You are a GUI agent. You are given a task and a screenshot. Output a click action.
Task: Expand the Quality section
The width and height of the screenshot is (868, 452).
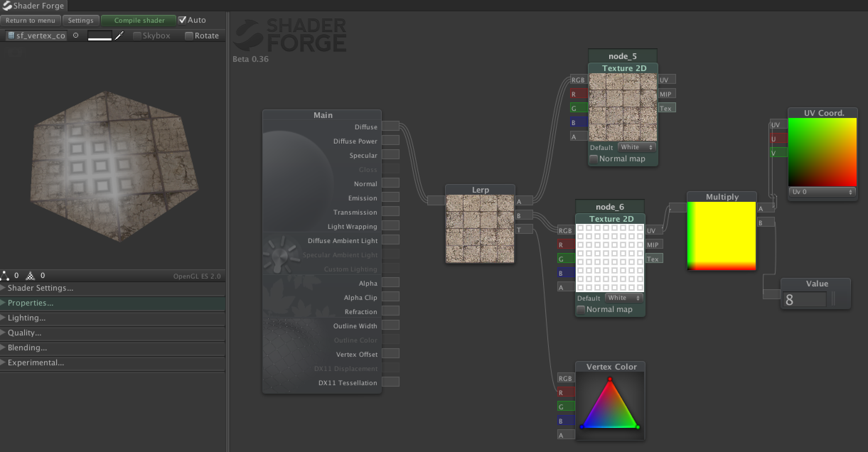point(113,333)
